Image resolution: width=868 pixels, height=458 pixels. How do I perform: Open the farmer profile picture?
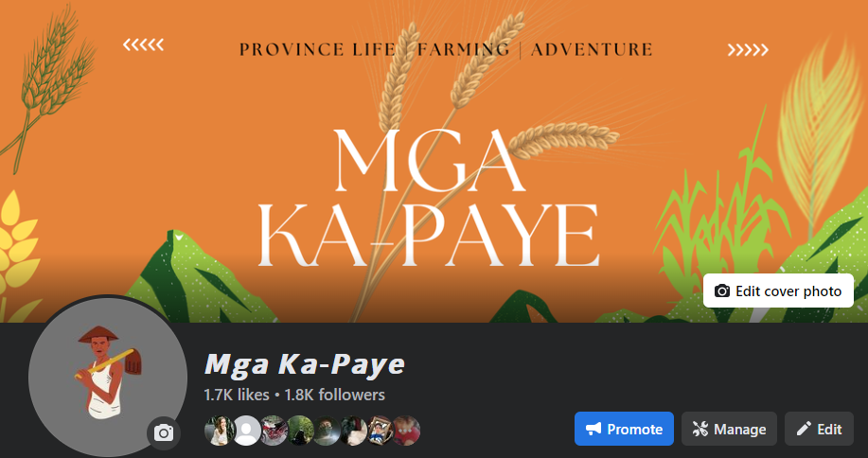click(x=107, y=378)
